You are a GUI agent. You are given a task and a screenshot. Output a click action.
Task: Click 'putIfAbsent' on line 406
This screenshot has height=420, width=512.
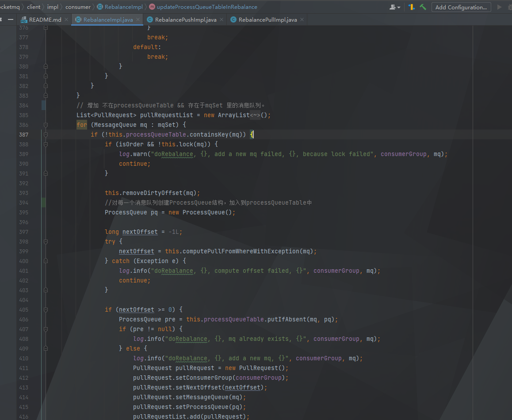pyautogui.click(x=287, y=319)
